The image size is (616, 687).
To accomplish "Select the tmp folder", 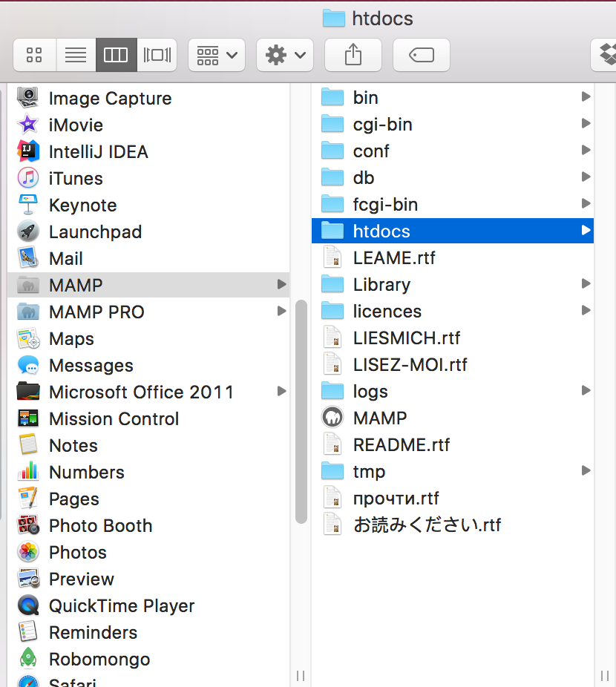I will [453, 471].
